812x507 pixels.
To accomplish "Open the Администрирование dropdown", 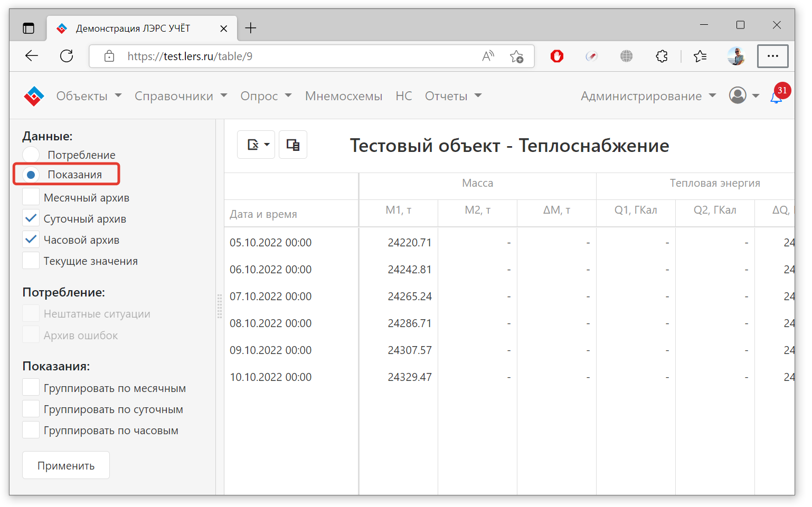I will [x=648, y=96].
